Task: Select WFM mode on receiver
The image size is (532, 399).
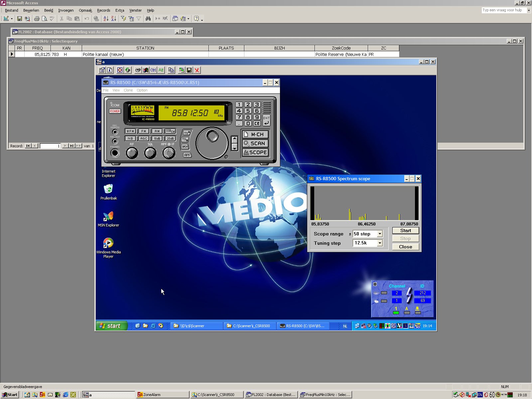Action: pos(130,131)
